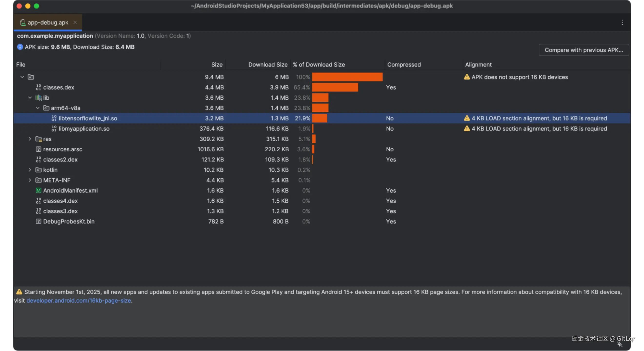Screen dimensions: 644x351
Task: Click the libmyapplication.so 4 KB alignment warning text
Action: tap(539, 129)
